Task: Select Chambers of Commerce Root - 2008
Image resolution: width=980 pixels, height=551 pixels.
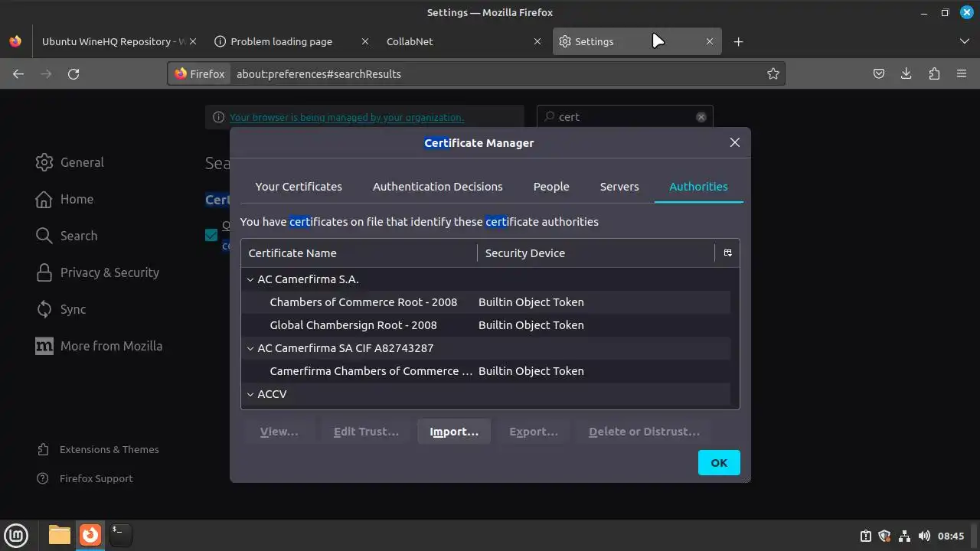Action: [485, 302]
